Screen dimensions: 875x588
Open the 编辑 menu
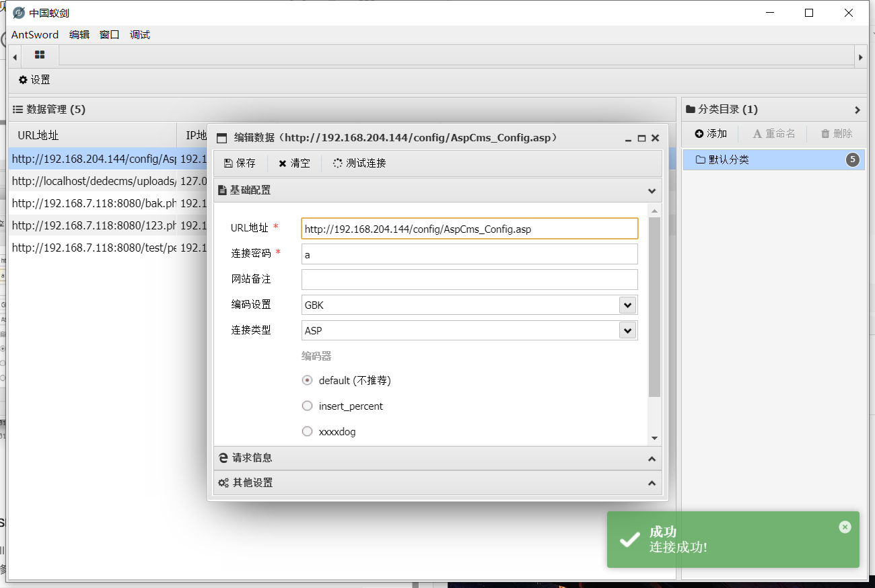pyautogui.click(x=79, y=35)
